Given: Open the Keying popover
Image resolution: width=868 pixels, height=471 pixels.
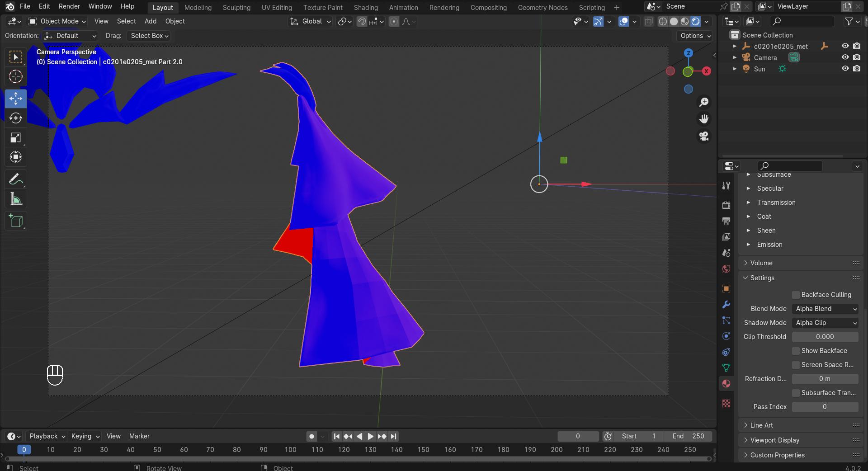Looking at the screenshot, I should coord(85,436).
